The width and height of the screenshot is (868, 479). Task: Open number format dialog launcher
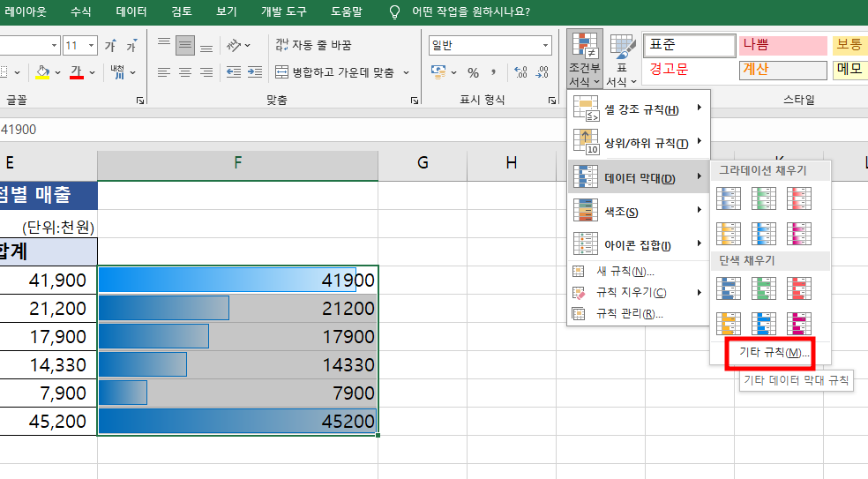(x=552, y=101)
